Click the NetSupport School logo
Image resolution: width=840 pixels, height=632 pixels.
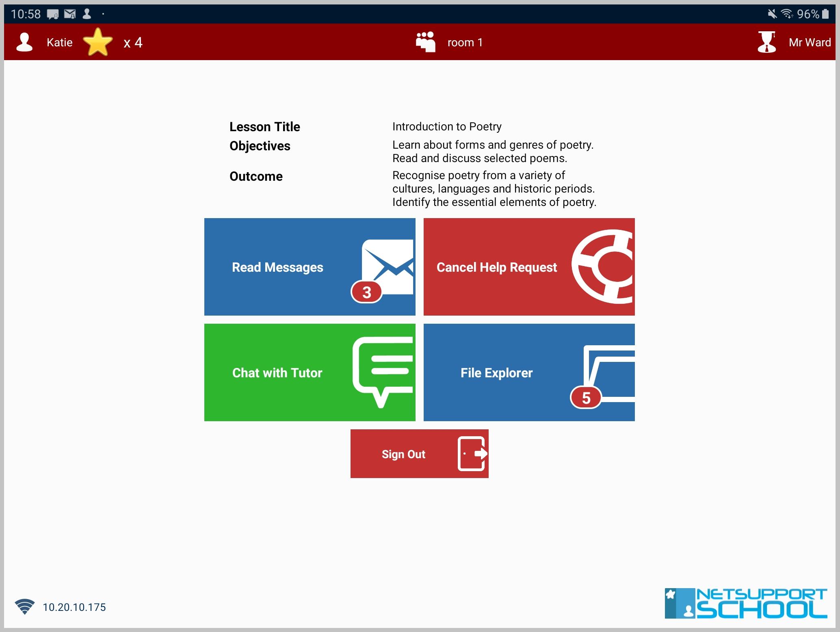tap(746, 603)
